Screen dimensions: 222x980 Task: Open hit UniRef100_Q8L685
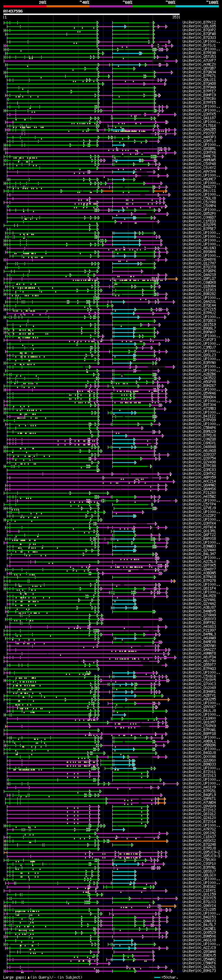tap(199, 26)
